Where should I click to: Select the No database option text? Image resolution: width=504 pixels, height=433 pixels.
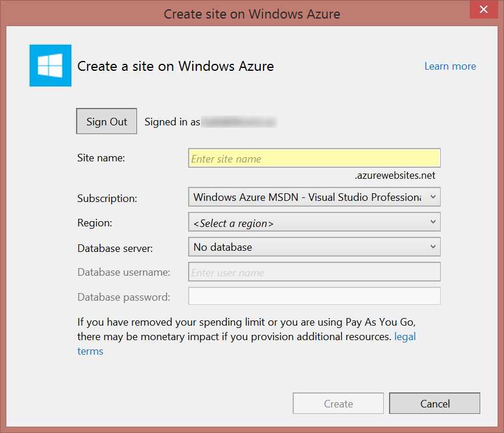point(222,247)
